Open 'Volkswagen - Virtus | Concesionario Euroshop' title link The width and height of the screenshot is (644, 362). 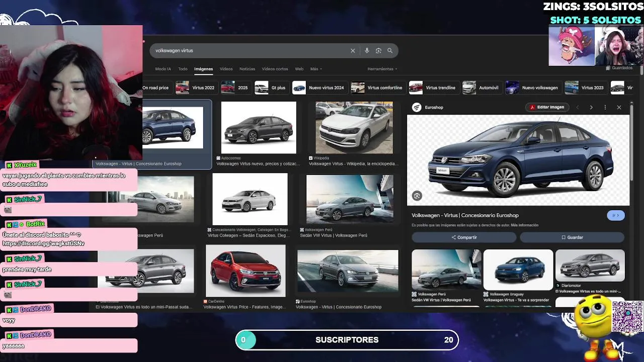[465, 215]
